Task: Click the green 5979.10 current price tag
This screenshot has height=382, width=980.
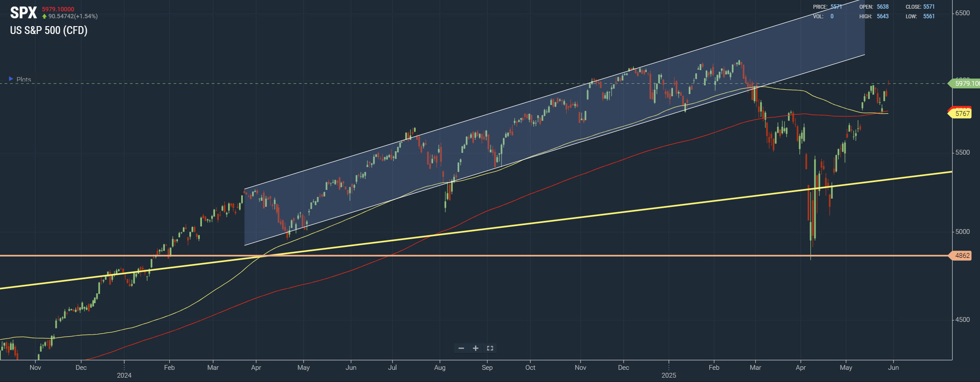Action: point(965,84)
